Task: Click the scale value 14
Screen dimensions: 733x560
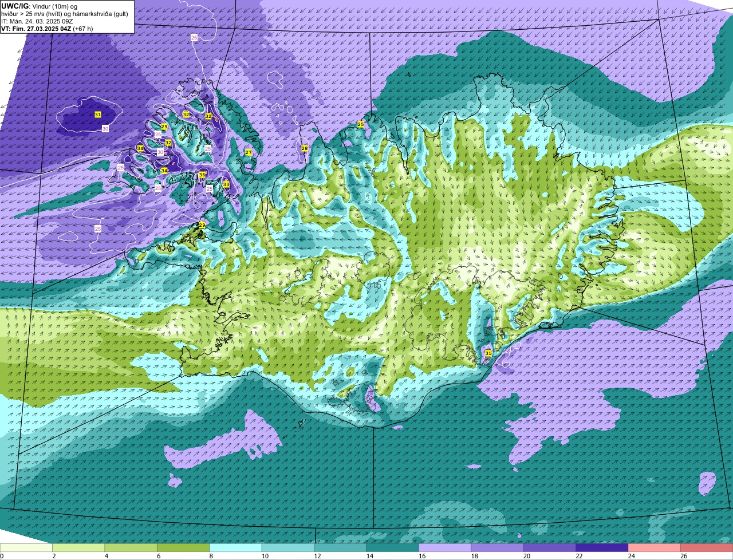Action: click(370, 555)
